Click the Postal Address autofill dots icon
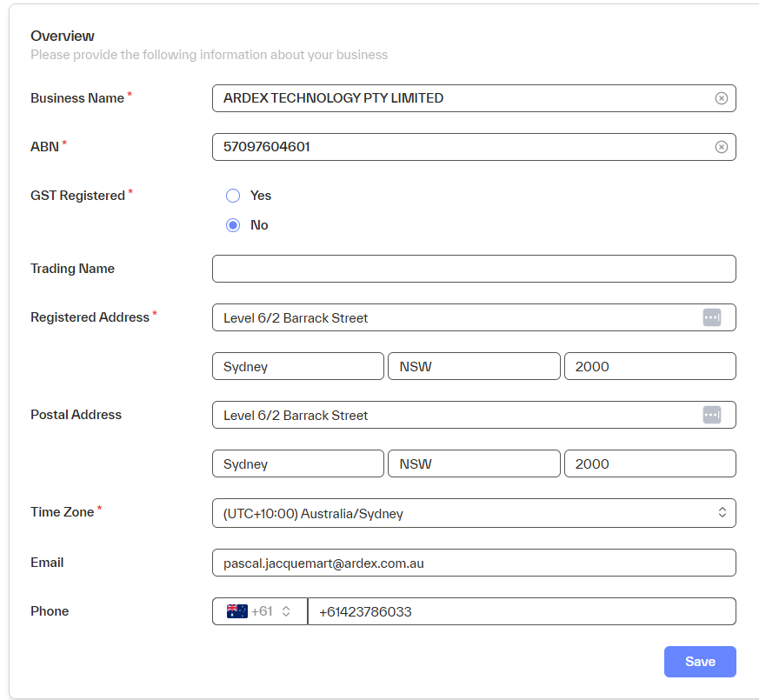The width and height of the screenshot is (759, 700). (712, 415)
